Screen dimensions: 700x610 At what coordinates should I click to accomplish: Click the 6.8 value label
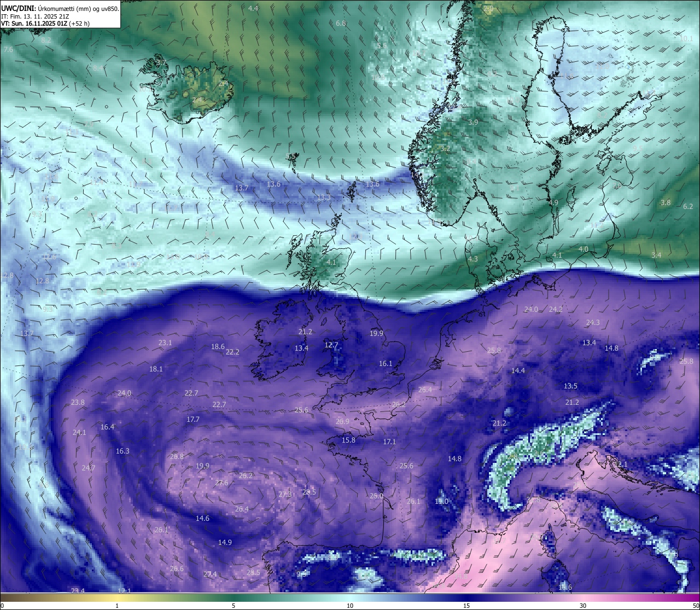click(341, 24)
